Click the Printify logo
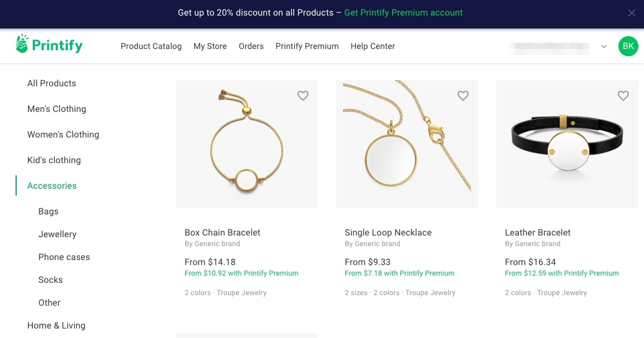 coord(49,45)
